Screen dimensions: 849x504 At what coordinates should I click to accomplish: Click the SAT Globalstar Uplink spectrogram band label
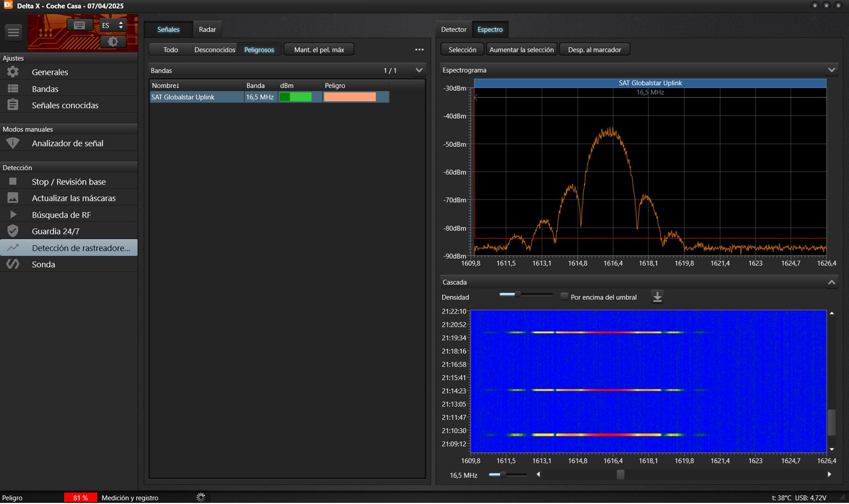(x=650, y=83)
